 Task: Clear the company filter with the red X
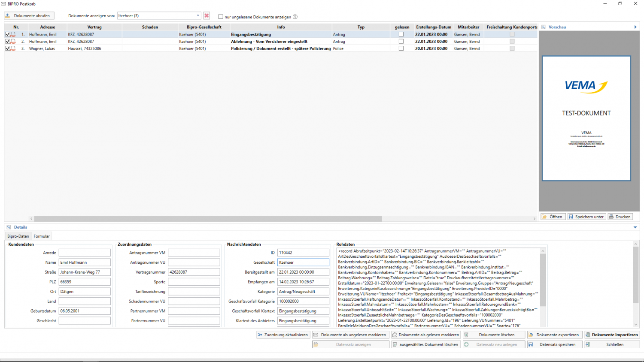[x=207, y=16]
